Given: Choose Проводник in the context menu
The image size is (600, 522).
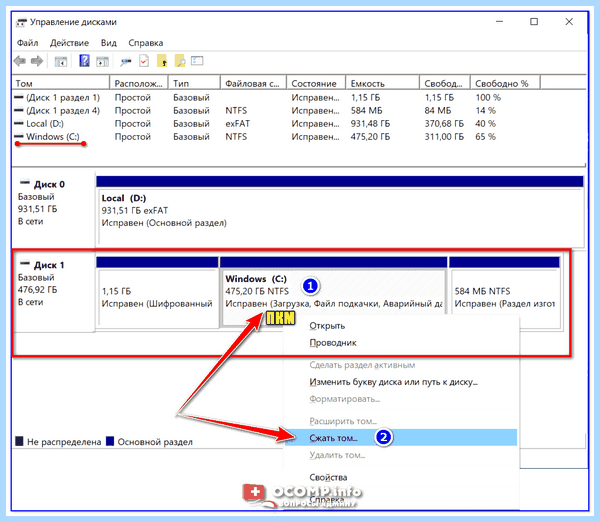Looking at the screenshot, I should tap(401, 343).
